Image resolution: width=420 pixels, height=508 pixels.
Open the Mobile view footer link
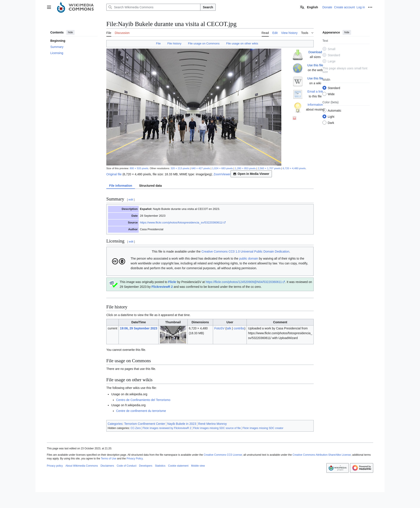pyautogui.click(x=198, y=466)
